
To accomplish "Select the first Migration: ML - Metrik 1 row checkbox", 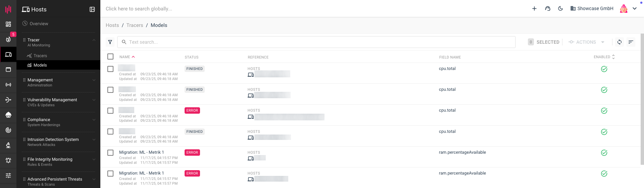I will 110,153.
